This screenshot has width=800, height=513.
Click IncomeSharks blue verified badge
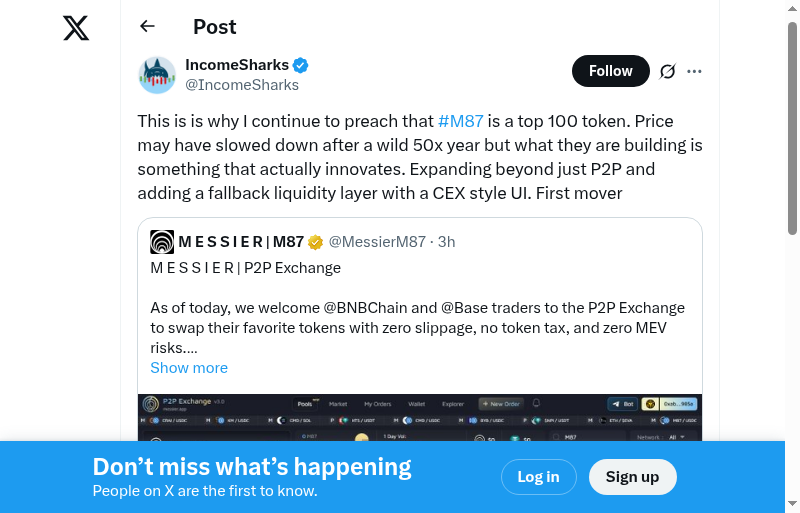point(300,66)
